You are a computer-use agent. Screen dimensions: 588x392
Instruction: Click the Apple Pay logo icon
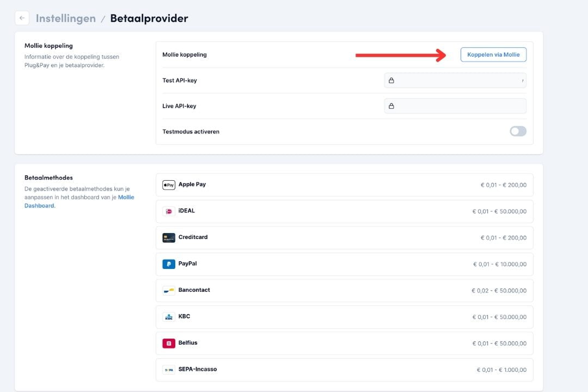coord(169,185)
